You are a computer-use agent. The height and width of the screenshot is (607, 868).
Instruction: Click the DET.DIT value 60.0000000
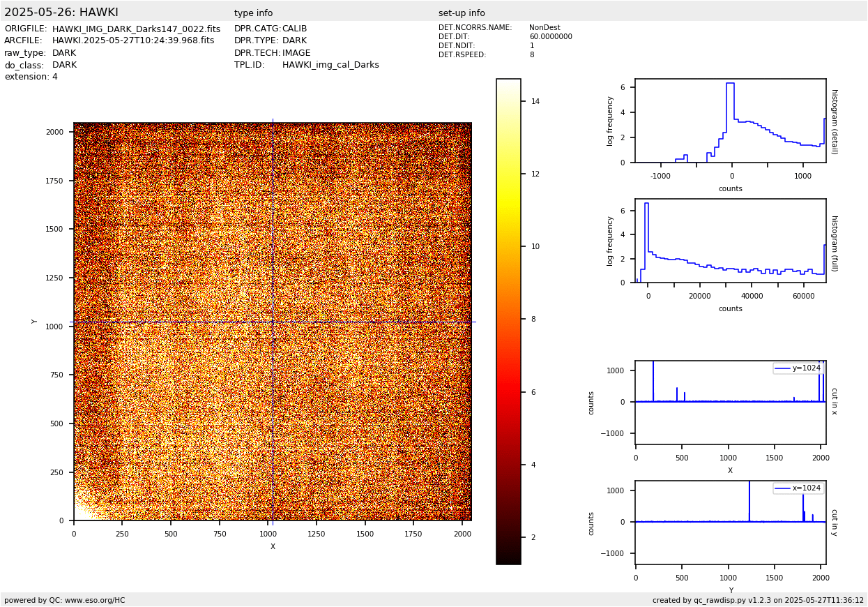click(550, 37)
